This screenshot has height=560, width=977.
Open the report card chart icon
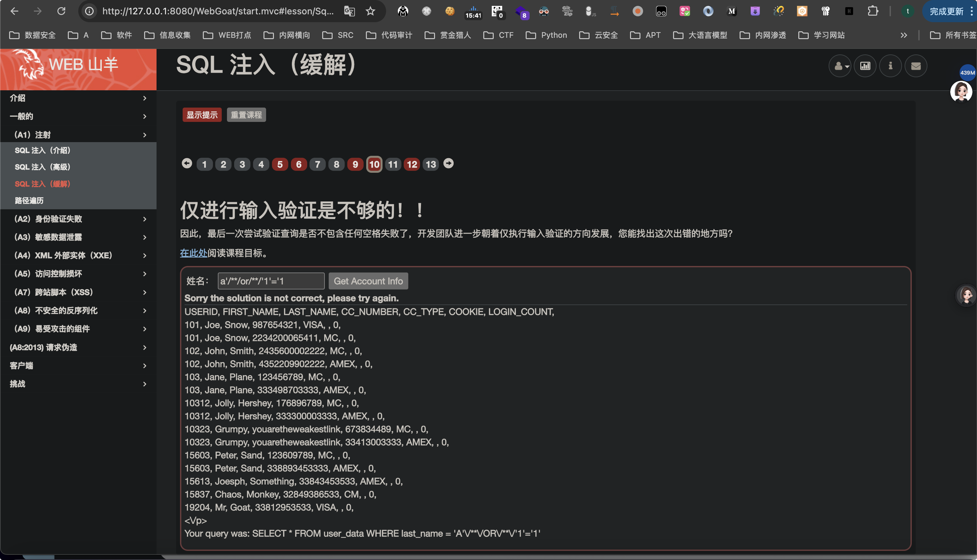point(865,66)
